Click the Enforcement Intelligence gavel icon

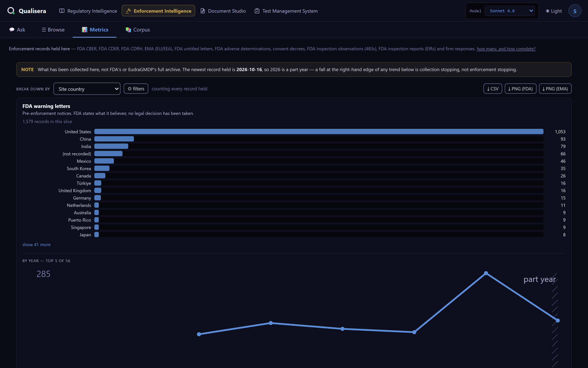128,11
